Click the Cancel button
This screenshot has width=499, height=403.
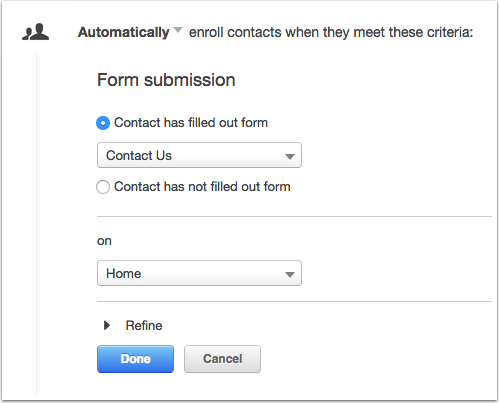coord(222,359)
